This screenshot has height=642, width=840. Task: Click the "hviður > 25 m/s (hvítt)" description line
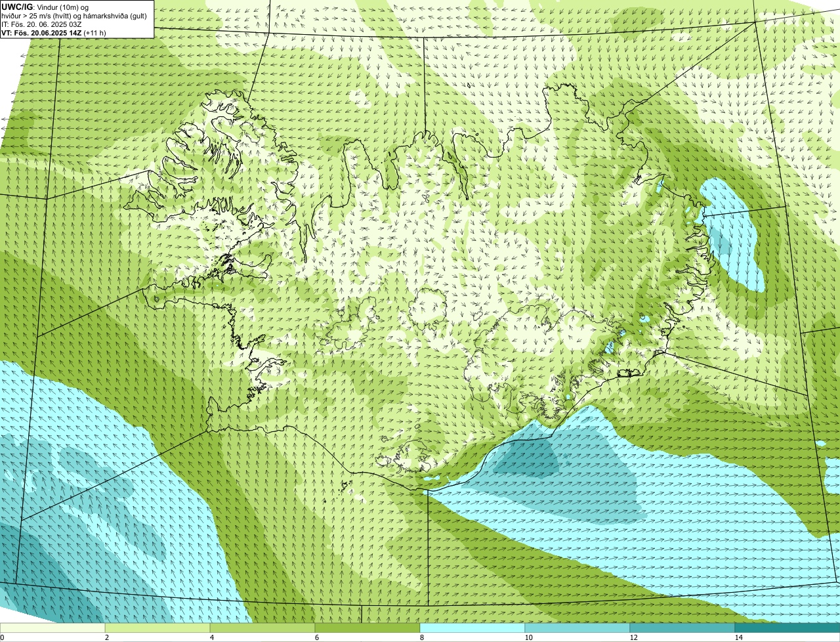pyautogui.click(x=74, y=16)
